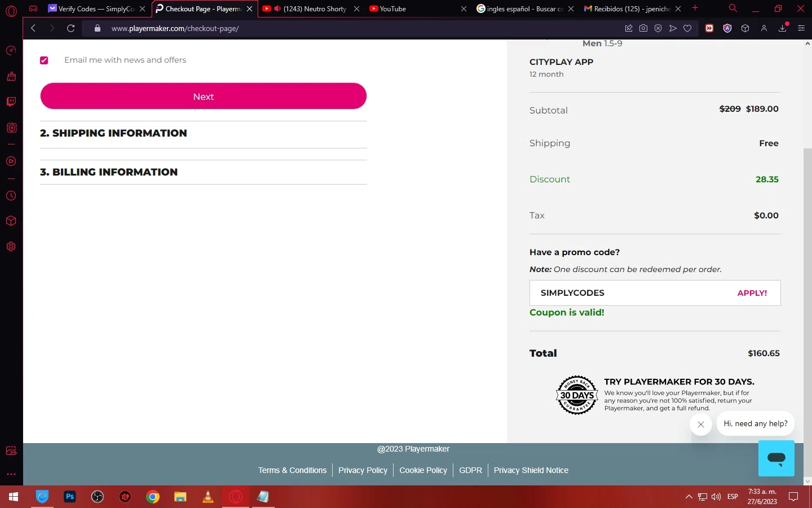This screenshot has width=812, height=508.
Task: Click the $160.65 total amount
Action: 764,353
